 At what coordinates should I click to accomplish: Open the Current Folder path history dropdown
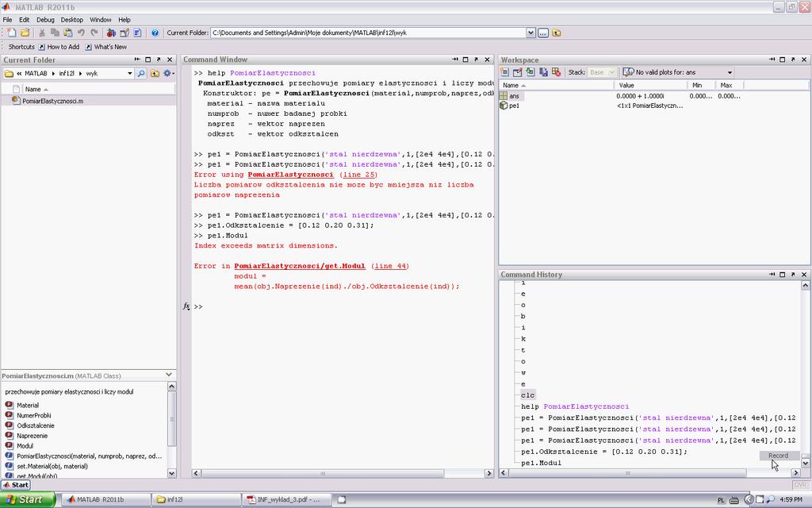point(530,33)
